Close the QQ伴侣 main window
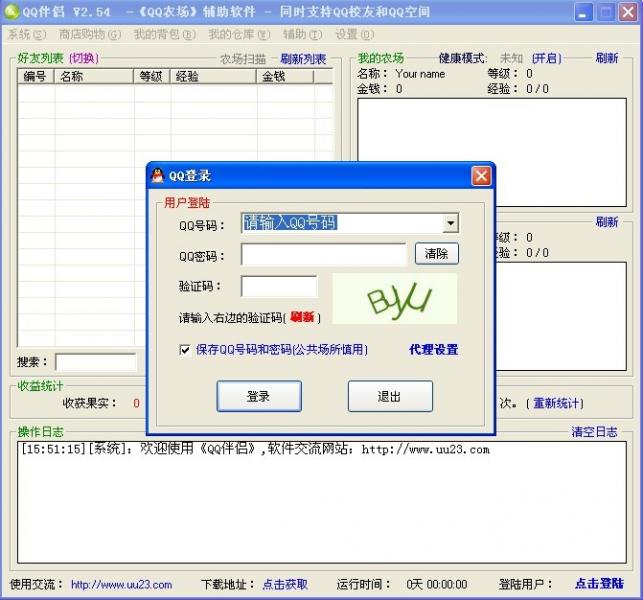This screenshot has width=643, height=600. click(x=627, y=12)
